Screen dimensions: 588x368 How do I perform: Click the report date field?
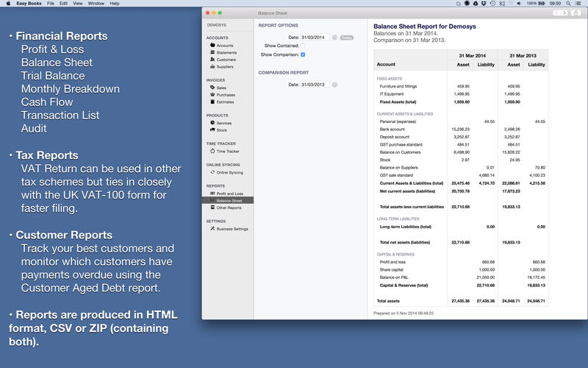click(x=315, y=37)
